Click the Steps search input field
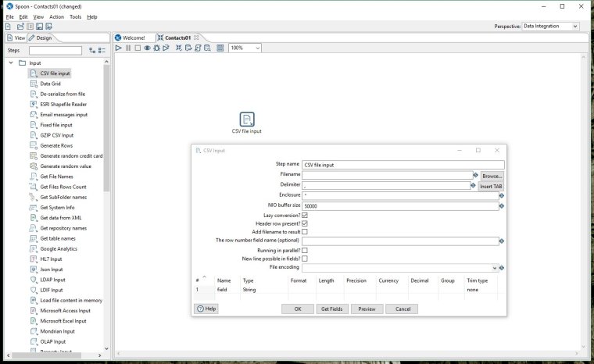Screen dimensions: 594x364 (55, 51)
